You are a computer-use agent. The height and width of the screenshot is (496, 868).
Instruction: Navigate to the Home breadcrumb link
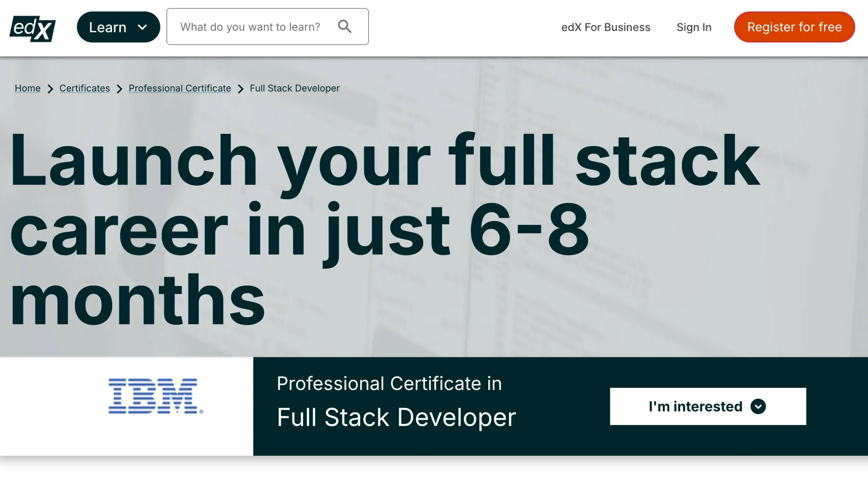27,88
